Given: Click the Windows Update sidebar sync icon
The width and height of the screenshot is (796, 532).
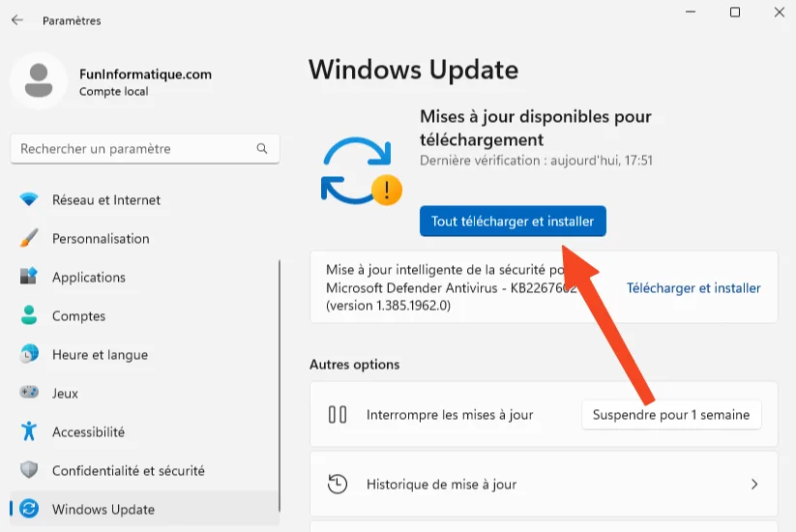Looking at the screenshot, I should pos(29,509).
